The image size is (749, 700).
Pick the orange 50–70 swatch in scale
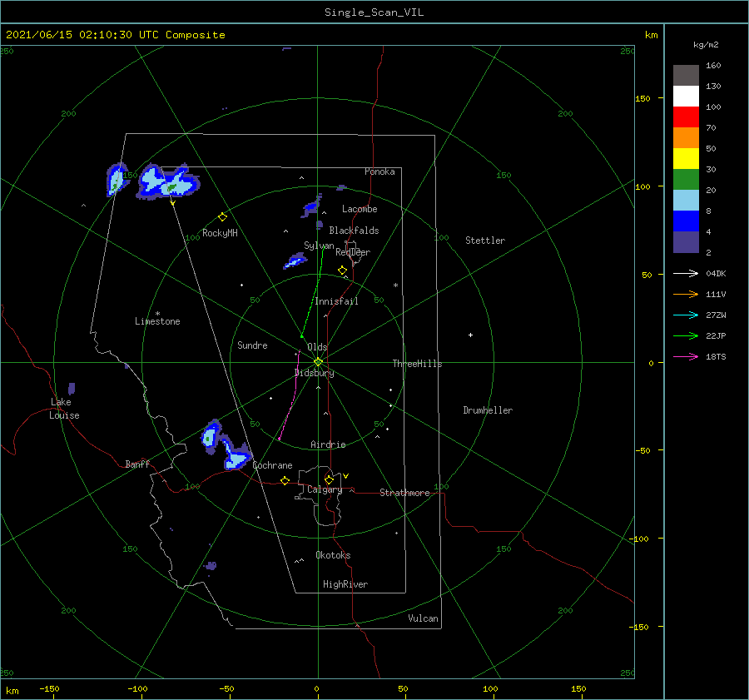click(x=686, y=137)
